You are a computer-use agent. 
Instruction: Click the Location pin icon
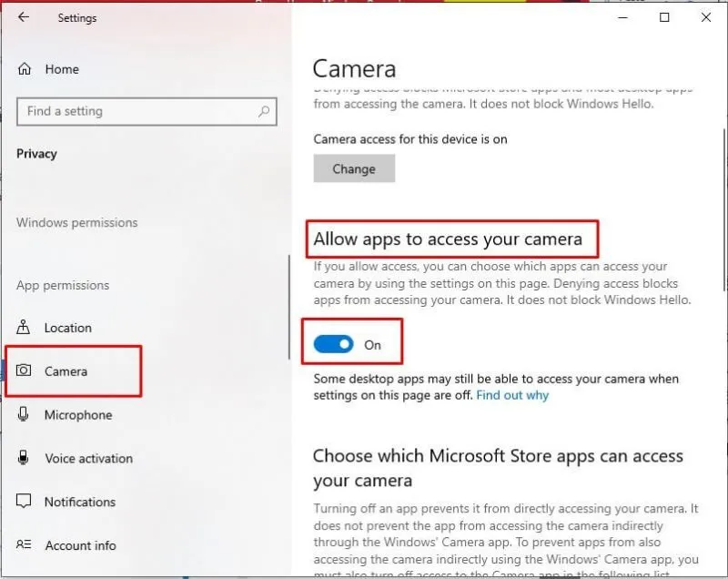coord(24,327)
